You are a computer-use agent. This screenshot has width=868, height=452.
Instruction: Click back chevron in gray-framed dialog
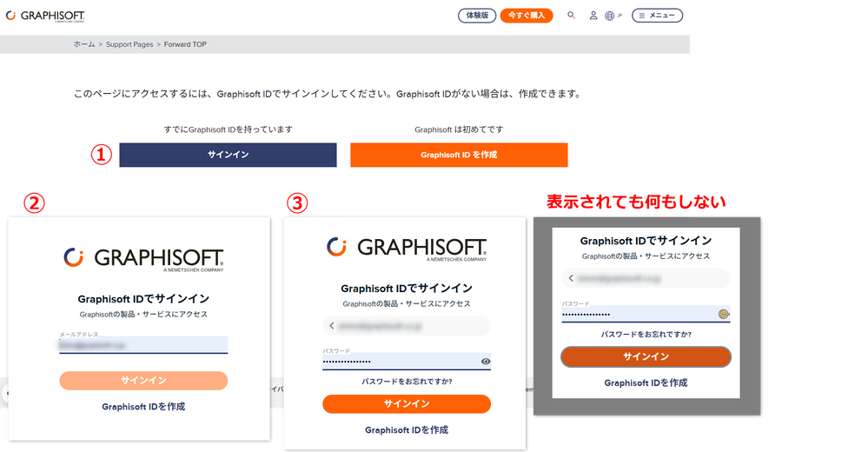pyautogui.click(x=571, y=278)
